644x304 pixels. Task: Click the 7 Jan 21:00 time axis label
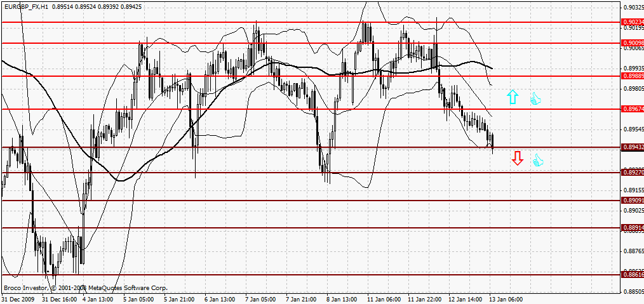(301, 300)
